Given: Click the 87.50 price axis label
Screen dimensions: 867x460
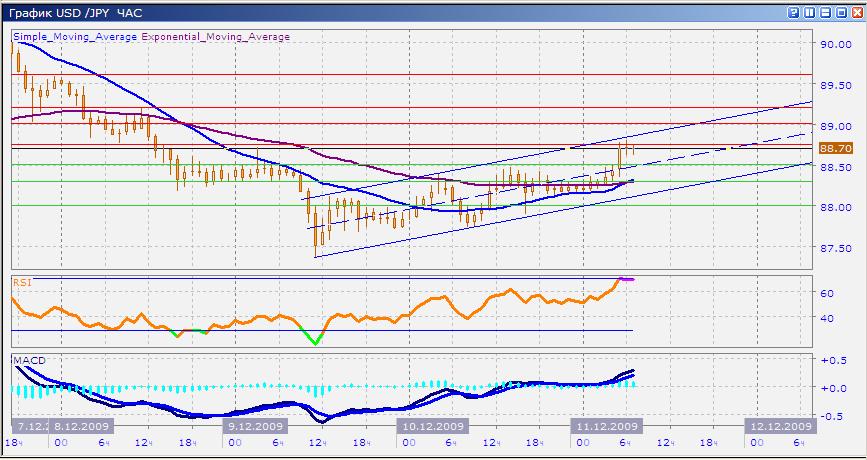Looking at the screenshot, I should click(836, 249).
